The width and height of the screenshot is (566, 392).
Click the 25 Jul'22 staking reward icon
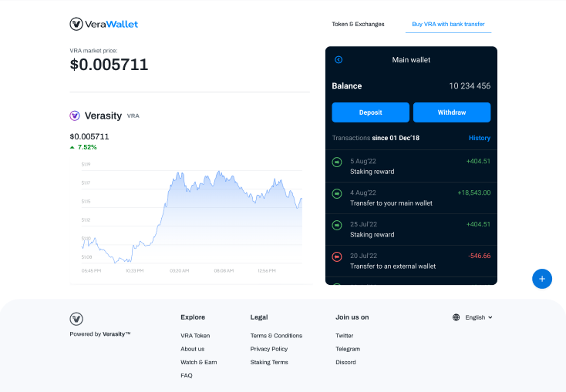(337, 226)
